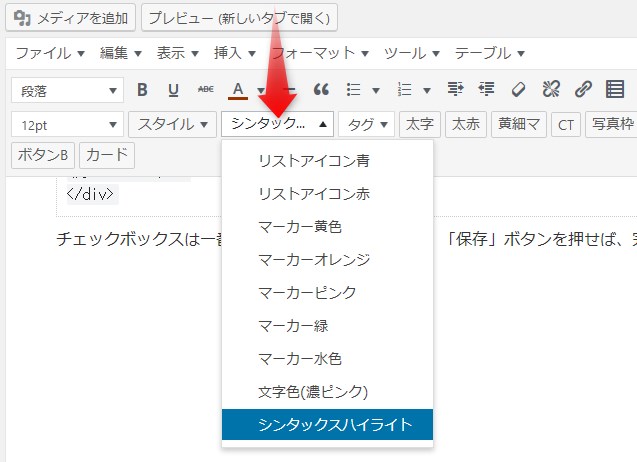Open the タグ dropdown
Screen dimensions: 637x462
[365, 125]
